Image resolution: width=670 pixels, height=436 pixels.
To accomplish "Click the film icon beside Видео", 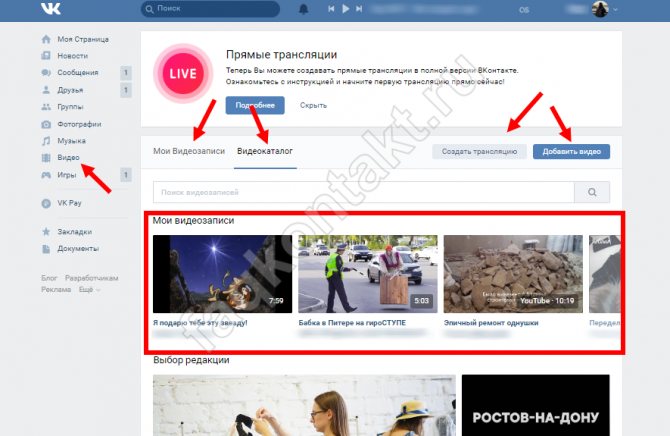I will coord(46,158).
